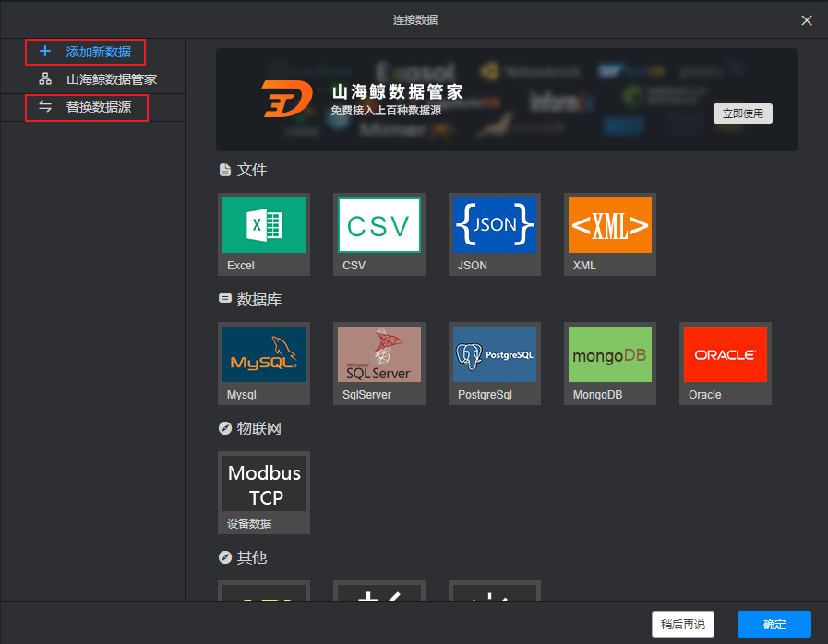Click the Oracle caption text

pos(705,395)
